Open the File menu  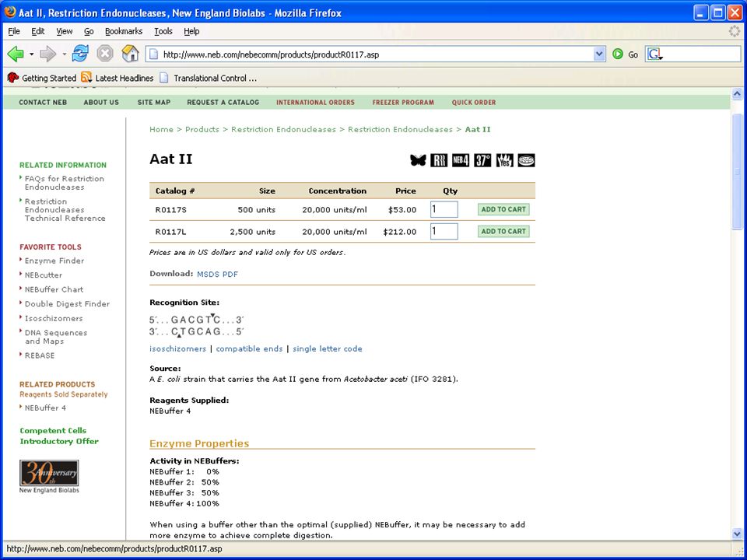tap(14, 31)
